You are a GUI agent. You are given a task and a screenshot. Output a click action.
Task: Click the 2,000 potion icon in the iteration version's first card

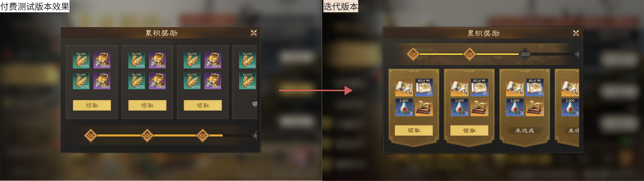[x=403, y=107]
